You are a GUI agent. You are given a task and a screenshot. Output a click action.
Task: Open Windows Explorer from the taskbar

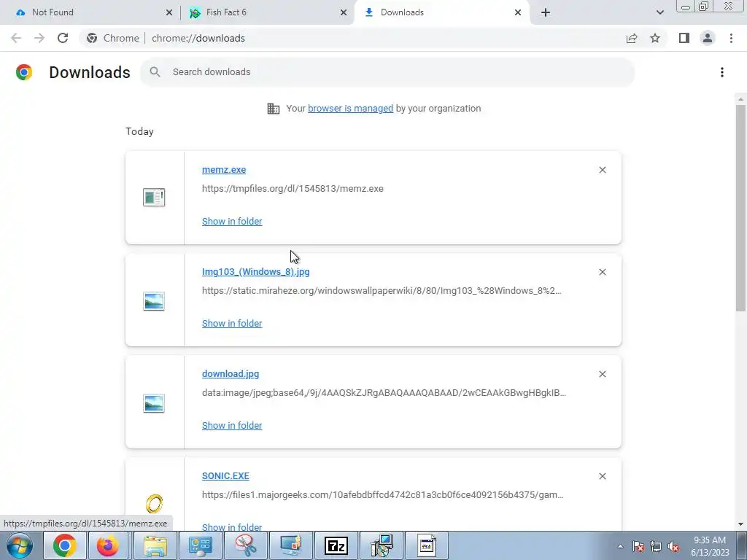tap(155, 545)
